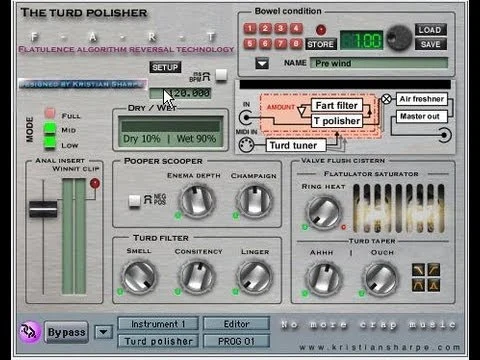
Task: Click the crossed-circle node beside Air freshner
Action: (386, 99)
